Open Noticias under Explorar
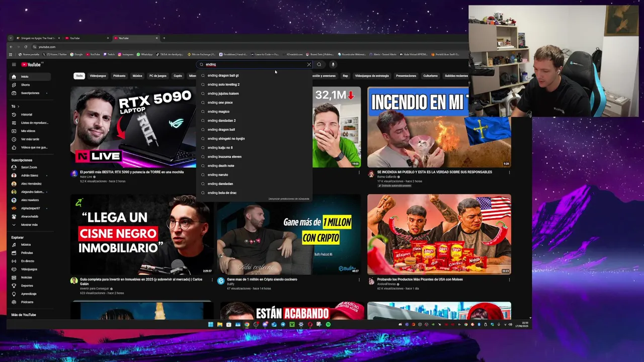 30,278
